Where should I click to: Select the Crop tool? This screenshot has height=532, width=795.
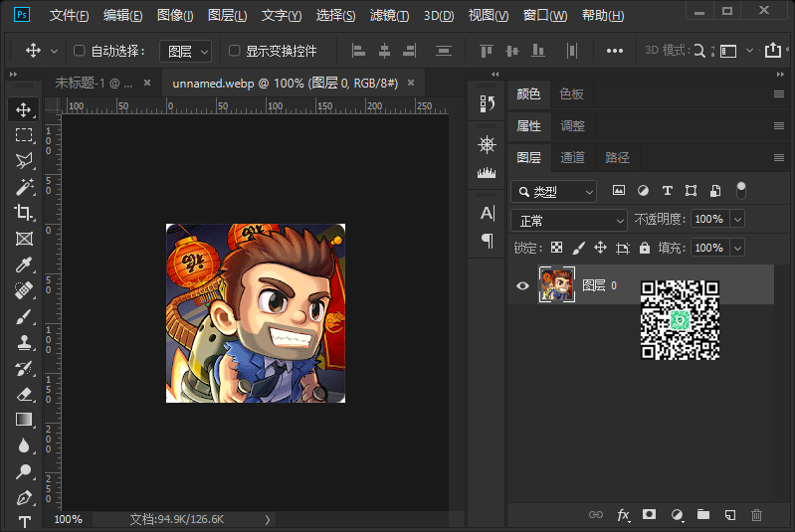tap(24, 213)
